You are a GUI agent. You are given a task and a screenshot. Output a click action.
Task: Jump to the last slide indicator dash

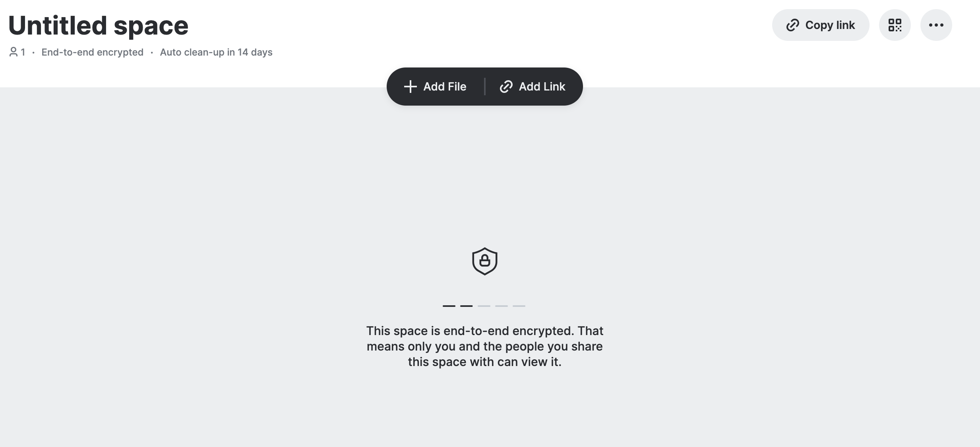click(x=519, y=306)
